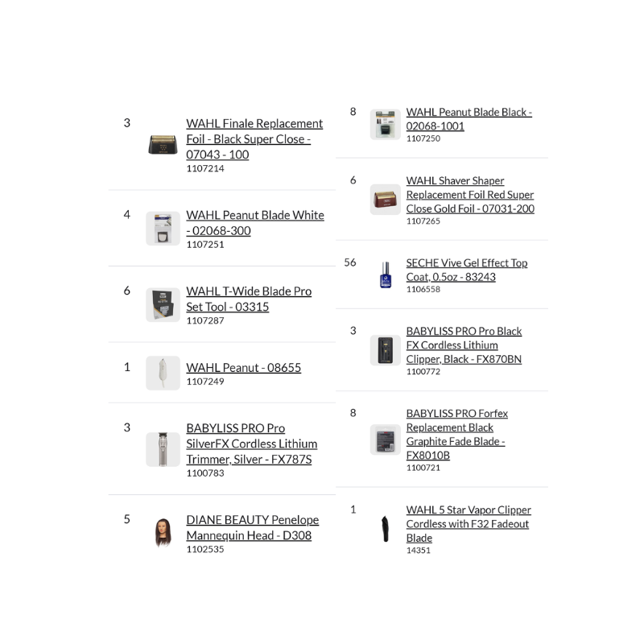Click the Peanut Blade White product image

[163, 229]
